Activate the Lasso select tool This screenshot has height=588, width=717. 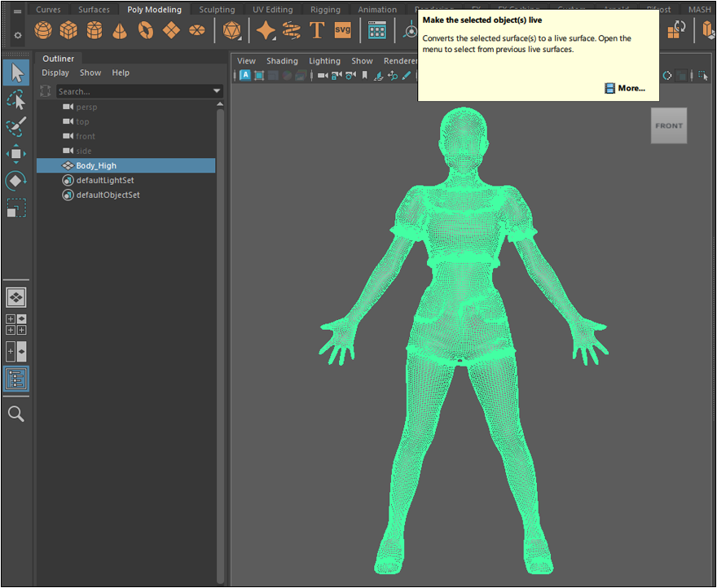(15, 99)
